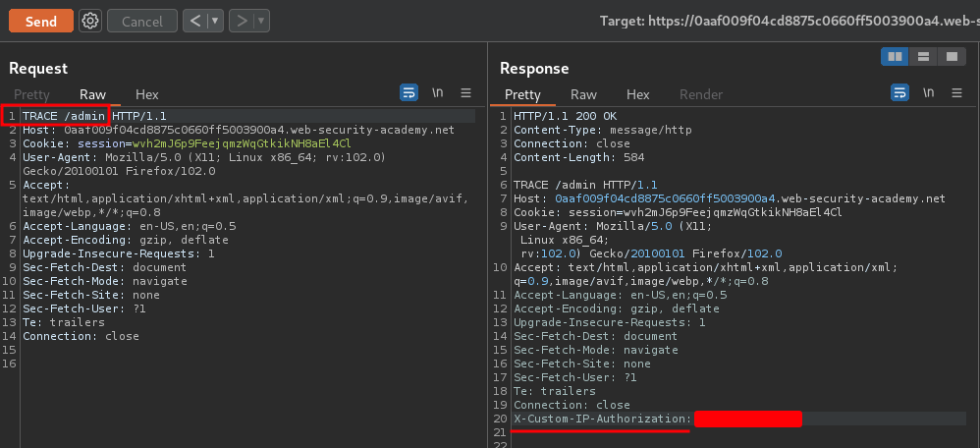The image size is (980, 448).
Task: Open Response panel hamburger menu
Action: coord(956,93)
